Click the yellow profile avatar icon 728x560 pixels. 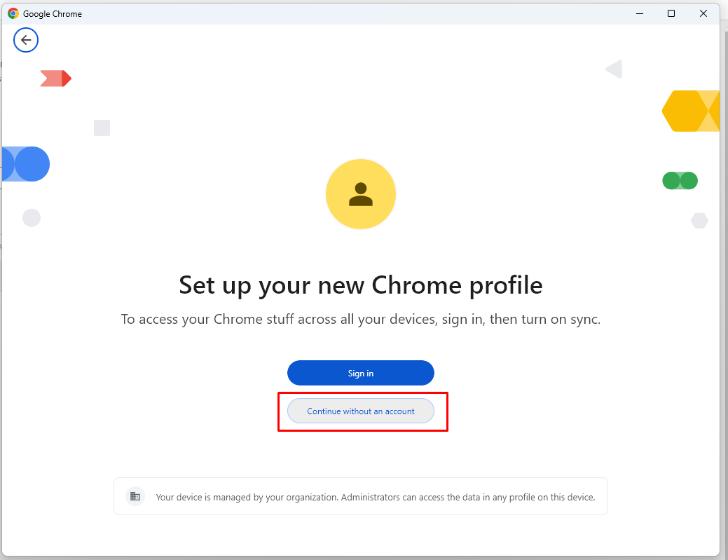click(x=360, y=194)
